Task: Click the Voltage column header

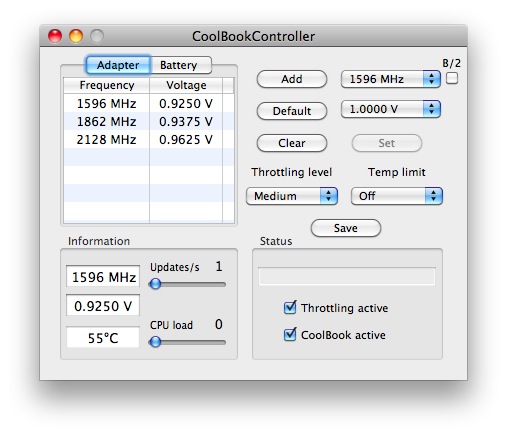Action: tap(186, 85)
